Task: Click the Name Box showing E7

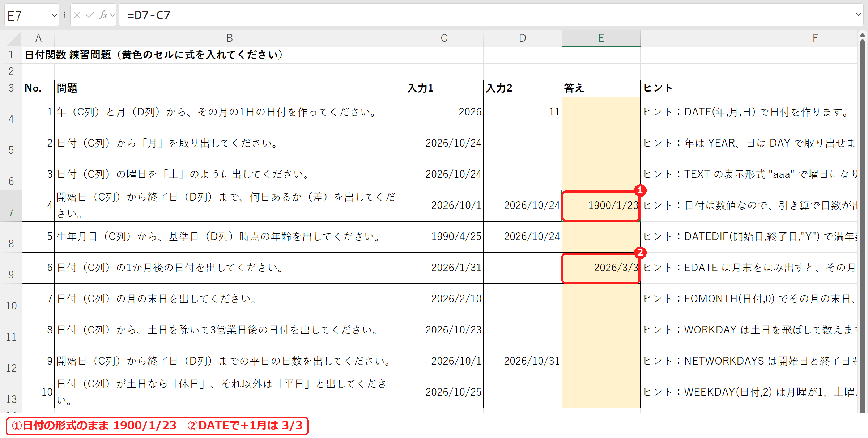Action: tap(28, 15)
